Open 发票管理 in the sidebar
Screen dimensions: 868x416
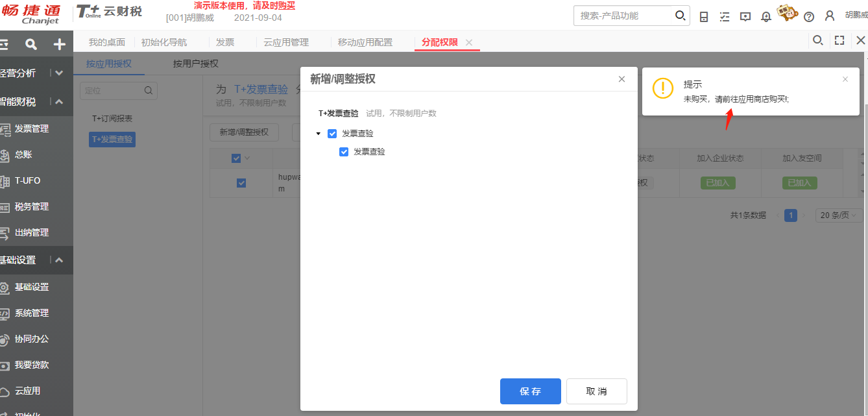point(32,128)
